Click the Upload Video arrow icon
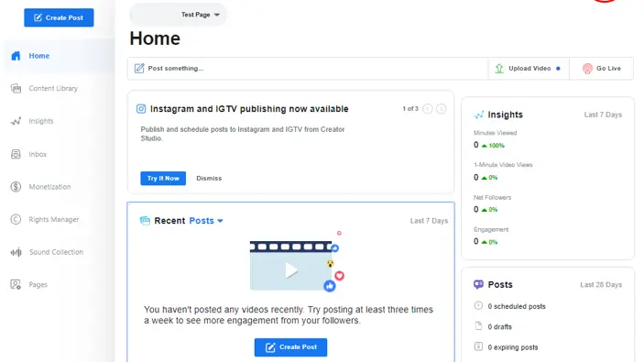This screenshot has height=362, width=644. (499, 69)
